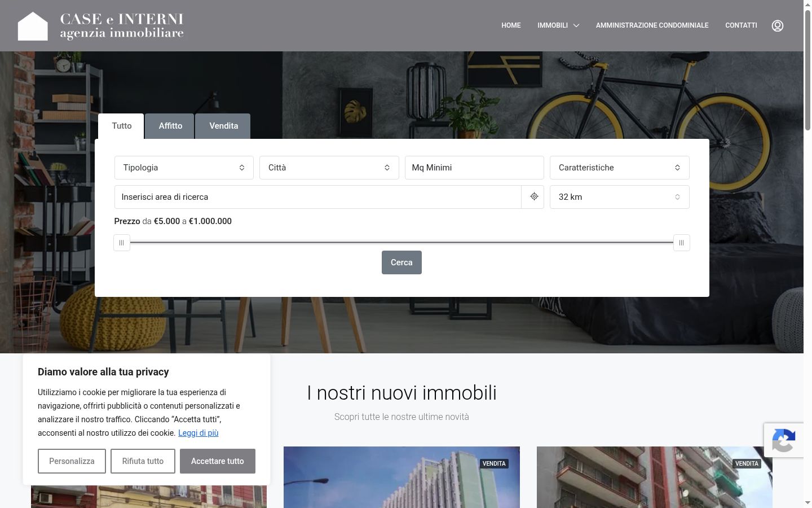812x508 pixels.
Task: Click the Diamo valore alla tua privacy heading
Action: pos(103,372)
